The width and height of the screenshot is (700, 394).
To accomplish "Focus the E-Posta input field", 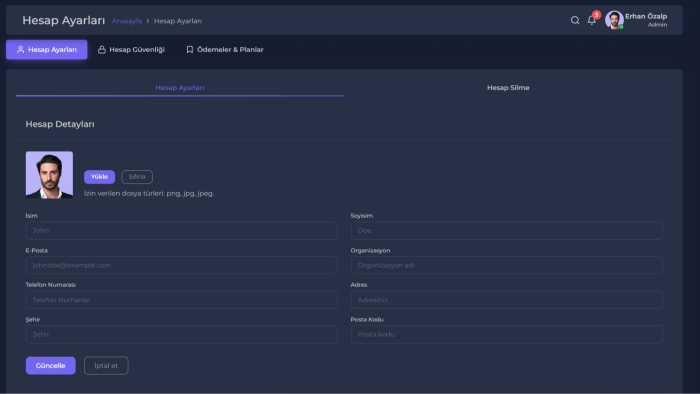I will pyautogui.click(x=181, y=265).
